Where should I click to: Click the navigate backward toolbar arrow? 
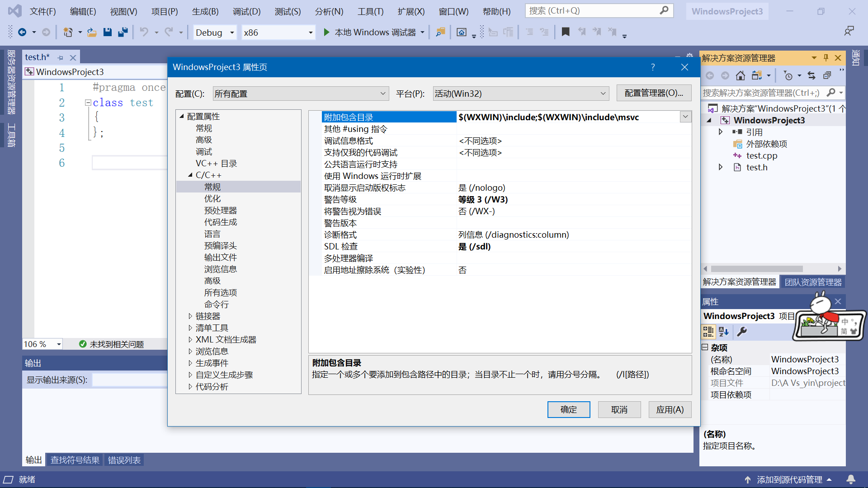click(22, 32)
